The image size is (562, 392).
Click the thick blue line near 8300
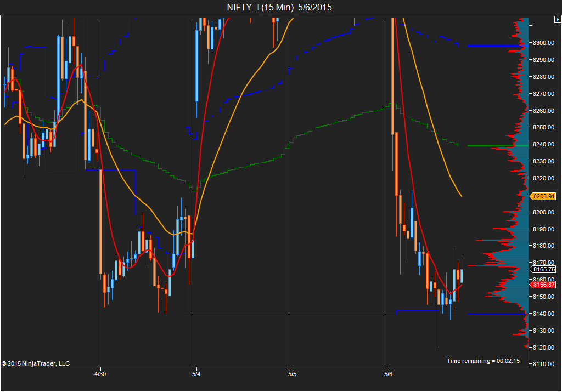(x=498, y=46)
